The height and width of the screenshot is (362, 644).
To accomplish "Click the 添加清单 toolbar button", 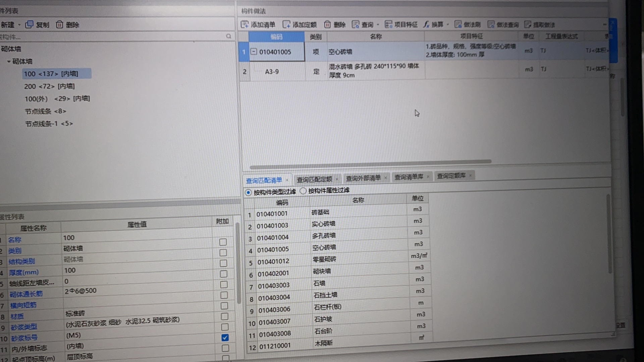I will click(258, 24).
